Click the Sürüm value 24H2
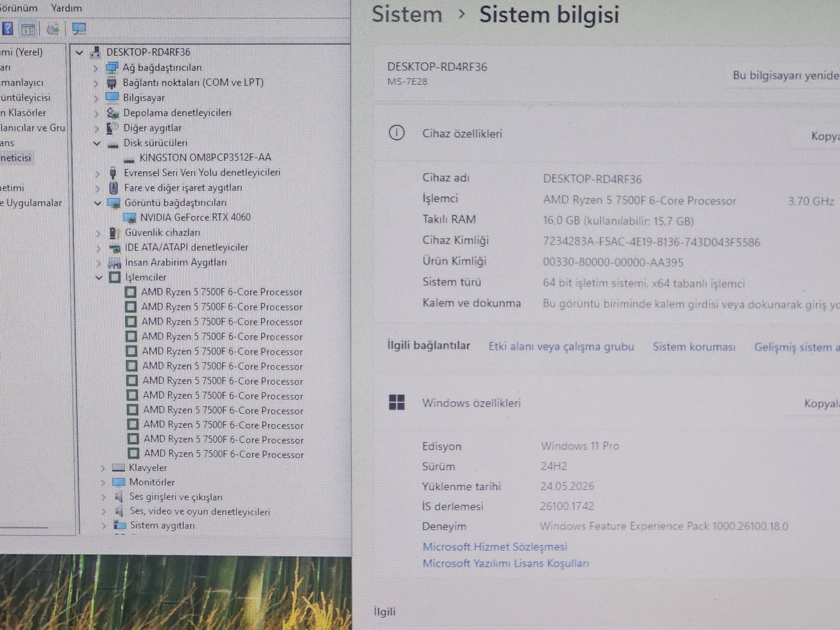The image size is (840, 630). pyautogui.click(x=554, y=466)
